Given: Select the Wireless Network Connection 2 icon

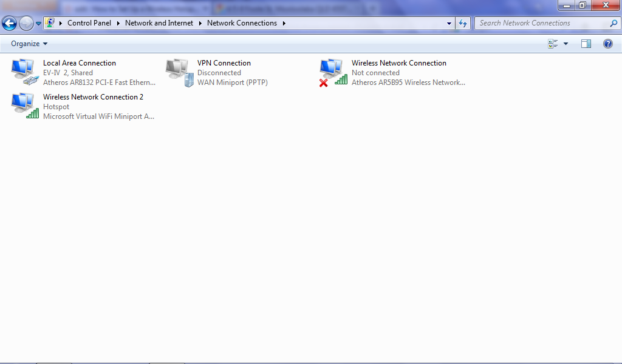Looking at the screenshot, I should 24,106.
